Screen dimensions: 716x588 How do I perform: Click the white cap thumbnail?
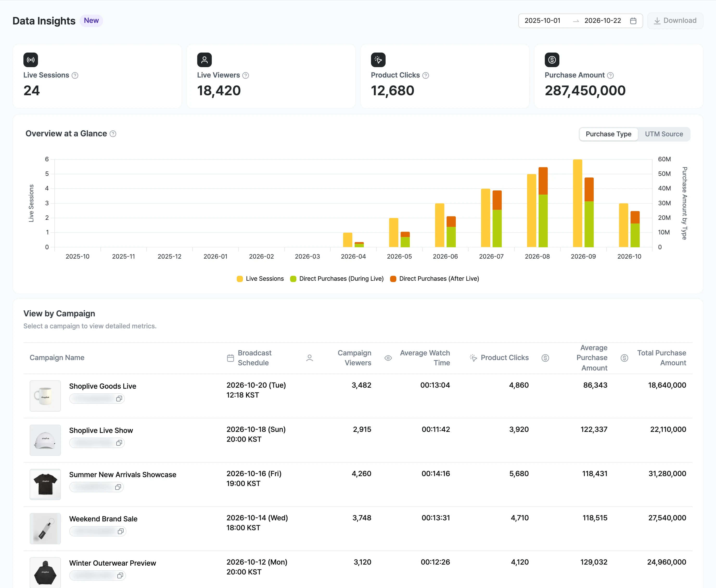point(45,440)
